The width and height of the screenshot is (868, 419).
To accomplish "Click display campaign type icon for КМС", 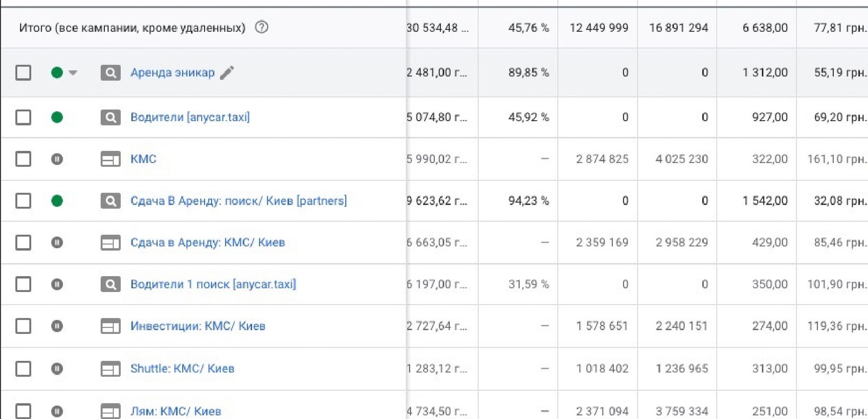I will [x=111, y=159].
